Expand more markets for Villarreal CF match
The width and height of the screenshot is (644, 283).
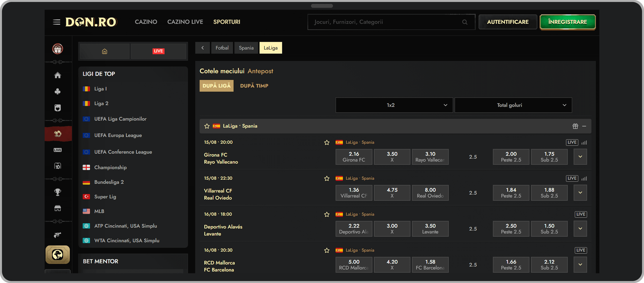point(580,193)
